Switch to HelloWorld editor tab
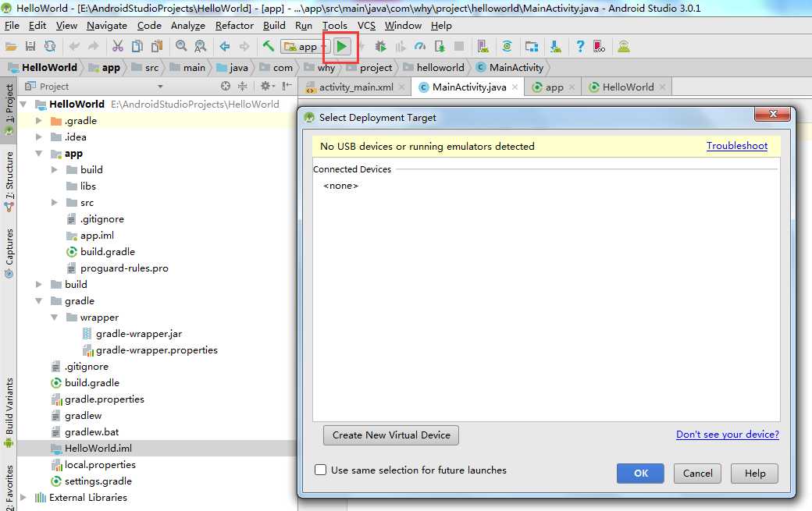Image resolution: width=812 pixels, height=511 pixels. pyautogui.click(x=628, y=87)
